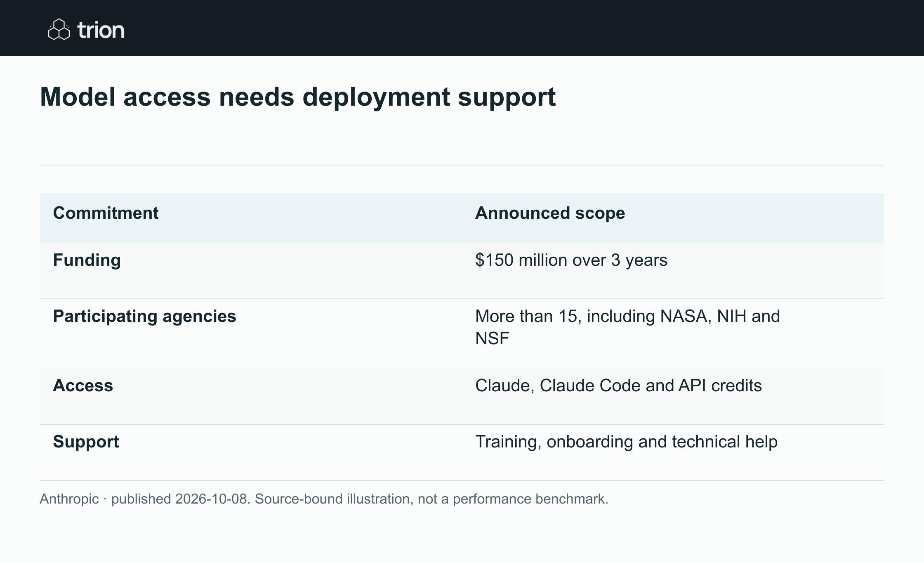This screenshot has height=563, width=924.
Task: Select the heading 'Model access needs deployment support'
Action: (x=298, y=97)
